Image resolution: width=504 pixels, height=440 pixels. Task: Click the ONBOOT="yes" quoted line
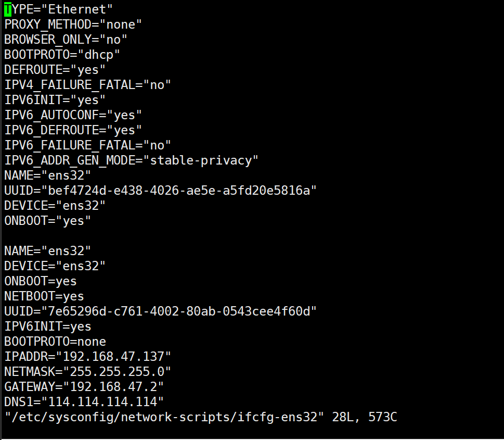pos(47,221)
